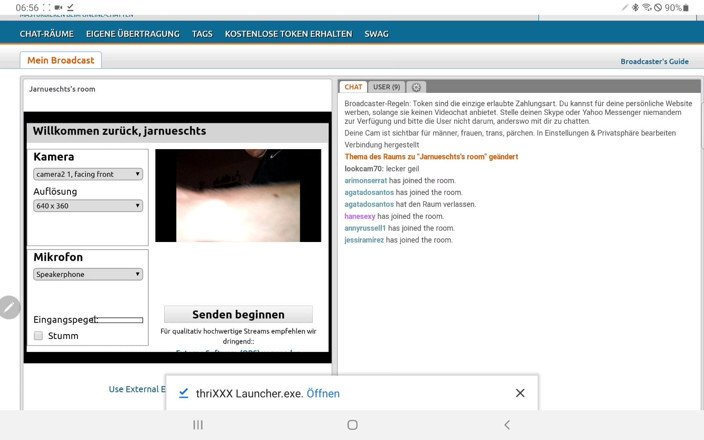Open the Auflösung resolution dropdown
Screen dimensions: 704x440
[x=88, y=206]
